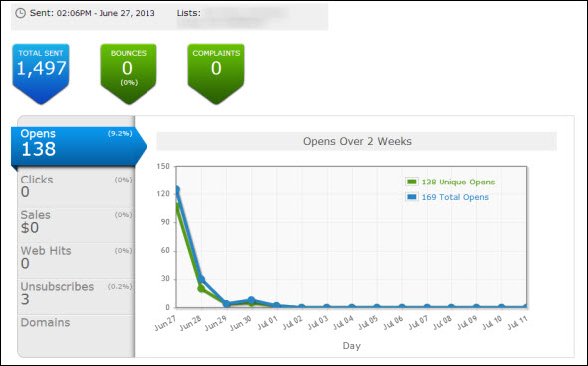Click the Jul 01 data point

[277, 305]
